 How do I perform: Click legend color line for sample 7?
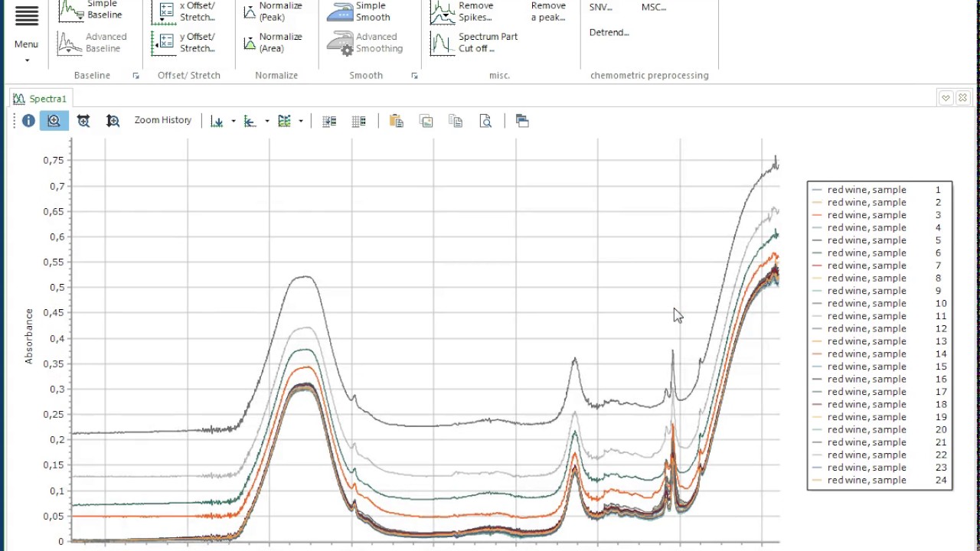818,266
